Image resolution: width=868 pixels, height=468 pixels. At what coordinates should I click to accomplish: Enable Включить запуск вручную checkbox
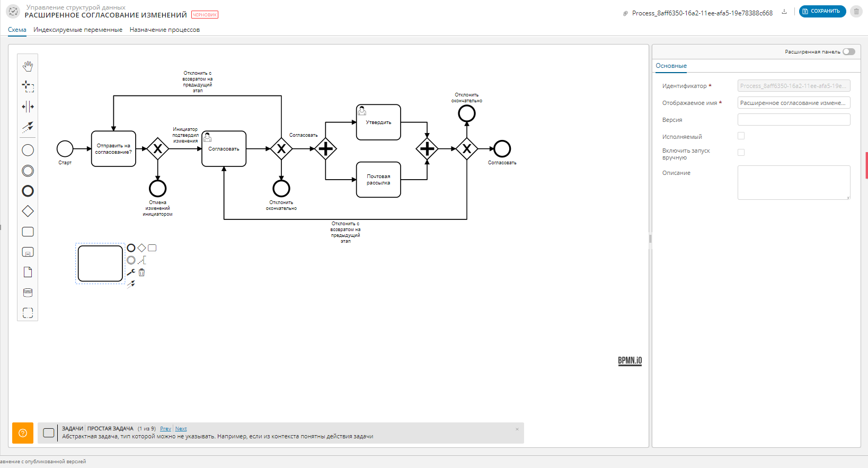(x=741, y=153)
